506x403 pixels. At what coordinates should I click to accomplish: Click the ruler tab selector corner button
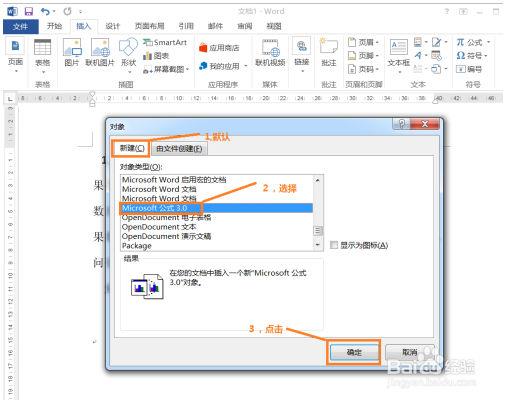(10, 99)
